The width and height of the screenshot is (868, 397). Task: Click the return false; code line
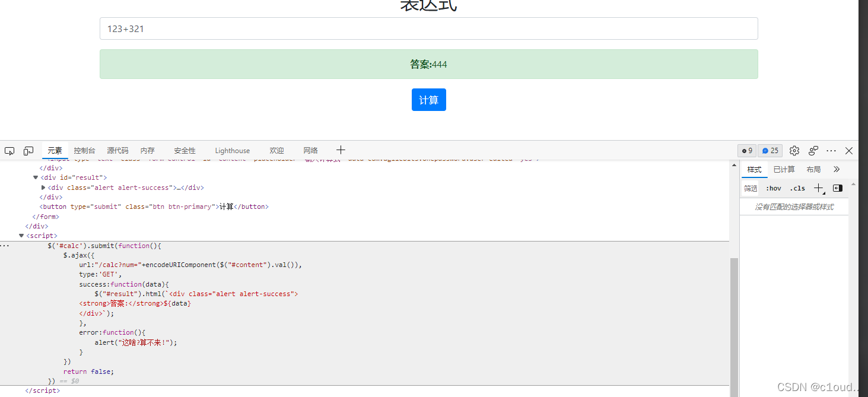[88, 371]
